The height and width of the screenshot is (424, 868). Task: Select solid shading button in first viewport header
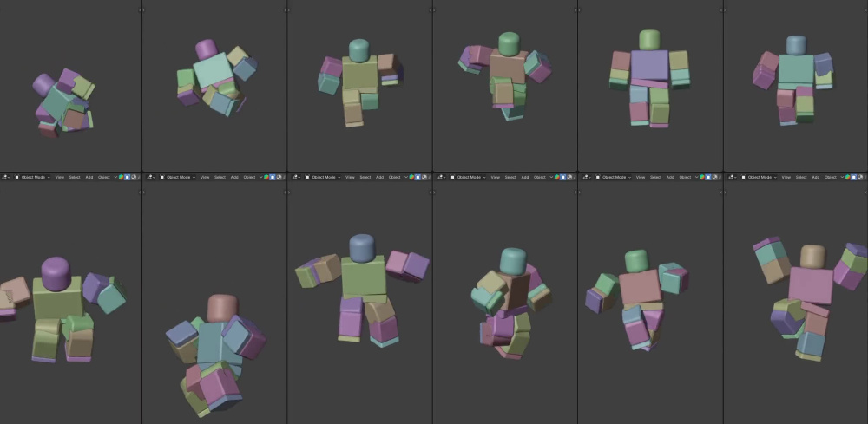(x=127, y=177)
